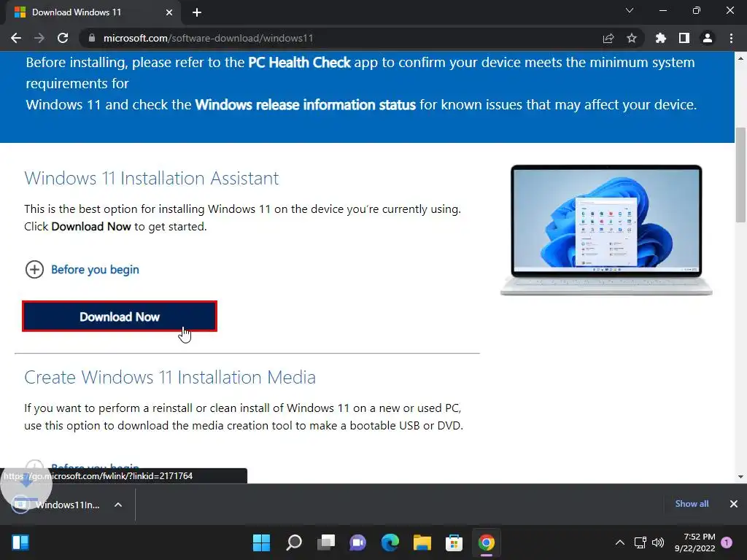Click the scrollbar up arrow

pyautogui.click(x=740, y=58)
